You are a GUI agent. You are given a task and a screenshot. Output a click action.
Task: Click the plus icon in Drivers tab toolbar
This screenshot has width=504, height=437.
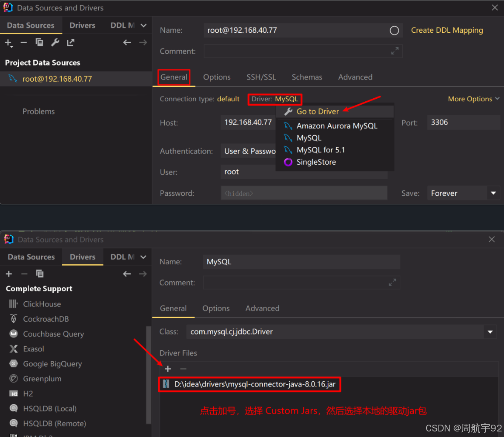[x=9, y=274]
